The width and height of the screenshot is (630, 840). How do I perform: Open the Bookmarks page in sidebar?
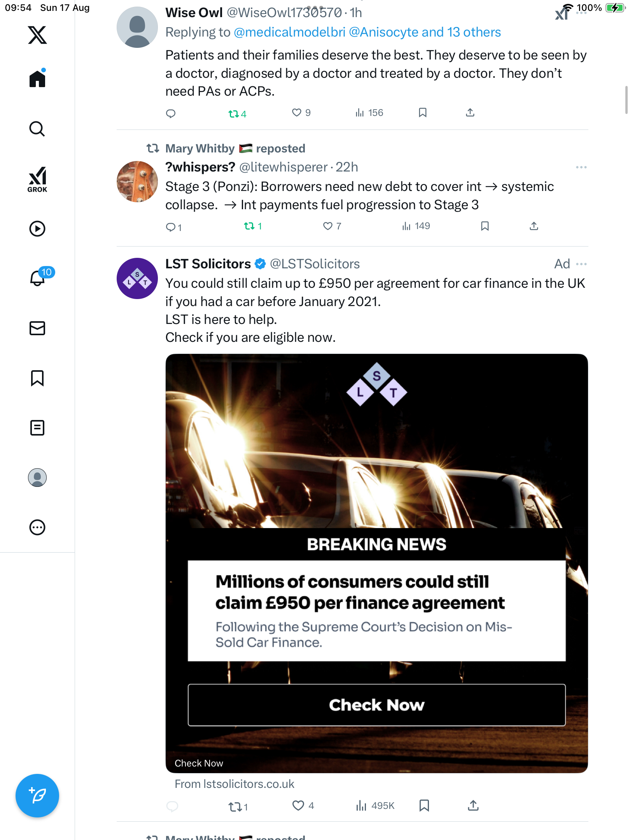[37, 378]
